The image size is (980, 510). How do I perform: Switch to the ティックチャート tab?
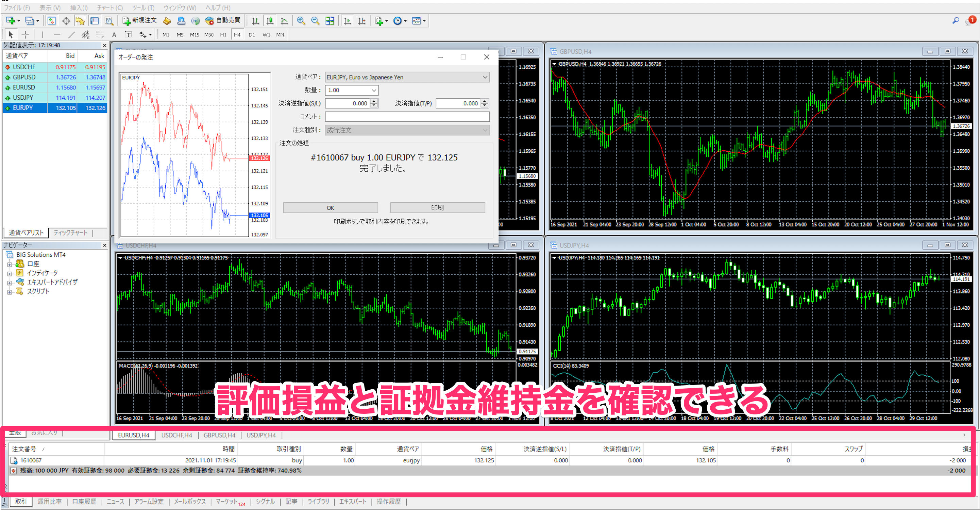pyautogui.click(x=70, y=232)
